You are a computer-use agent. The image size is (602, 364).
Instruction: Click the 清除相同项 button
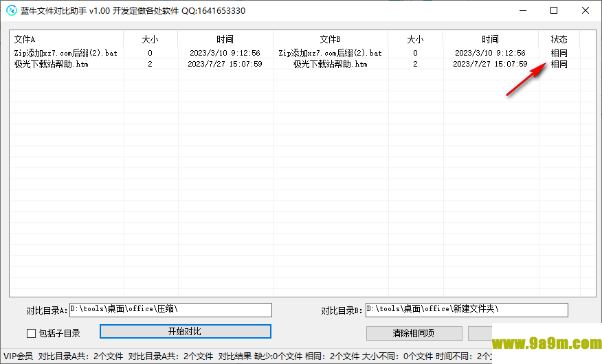(x=414, y=333)
